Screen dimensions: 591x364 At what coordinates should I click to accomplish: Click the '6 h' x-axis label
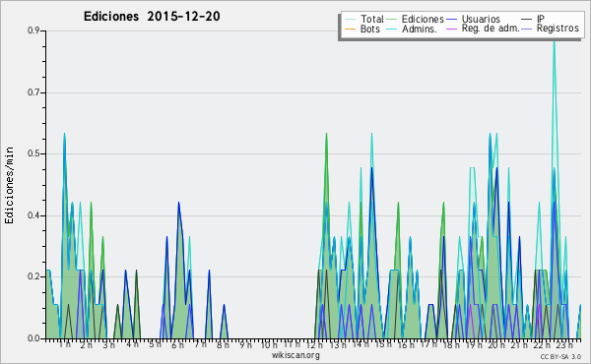[177, 345]
